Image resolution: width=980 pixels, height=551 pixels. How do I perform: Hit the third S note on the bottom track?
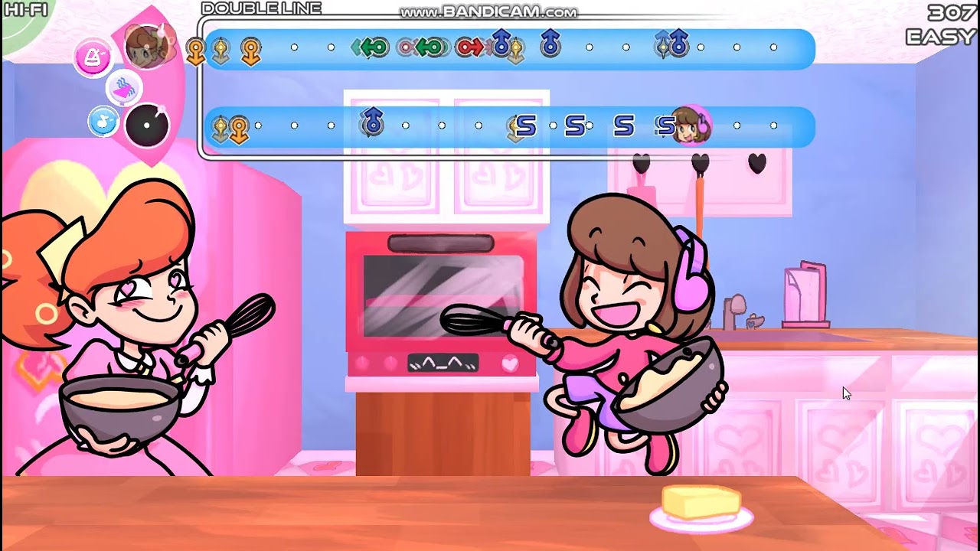[x=624, y=126]
